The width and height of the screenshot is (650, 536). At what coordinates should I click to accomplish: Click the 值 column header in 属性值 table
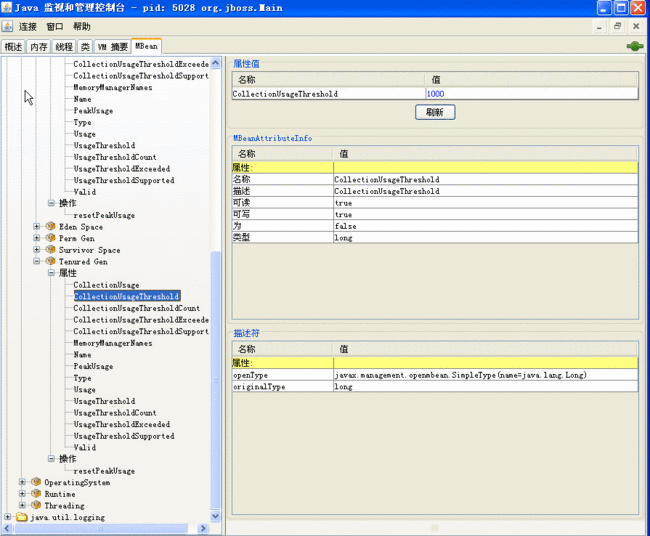(531, 79)
